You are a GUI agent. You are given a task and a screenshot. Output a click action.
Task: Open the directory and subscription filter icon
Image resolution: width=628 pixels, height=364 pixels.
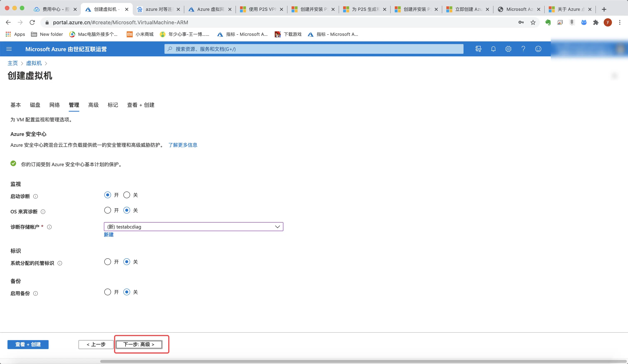point(478,49)
